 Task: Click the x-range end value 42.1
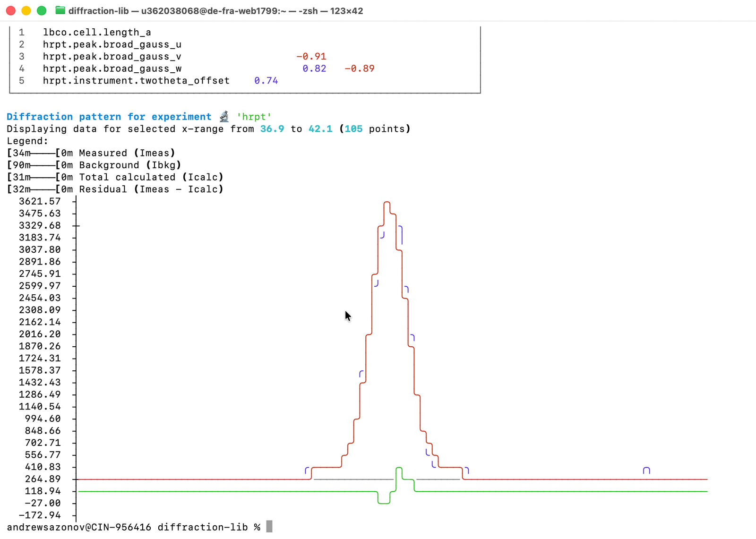pos(320,129)
